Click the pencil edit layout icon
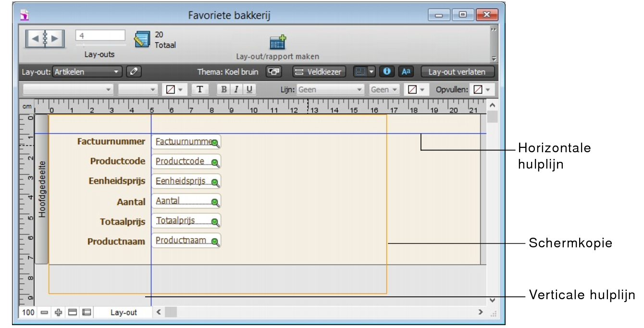Screen dimensions: 644x328 [134, 72]
